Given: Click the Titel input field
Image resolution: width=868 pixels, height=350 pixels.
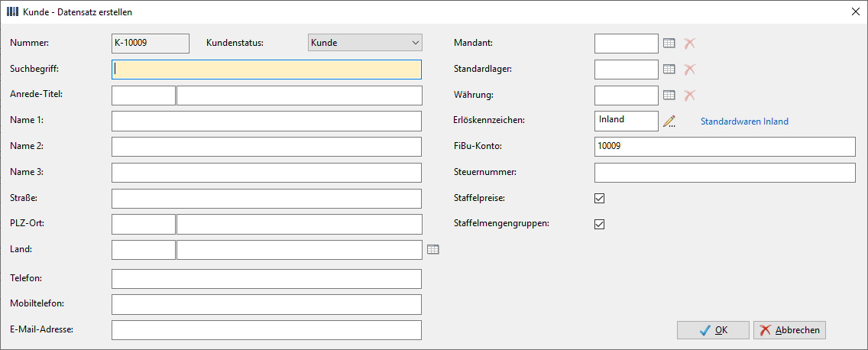Looking at the screenshot, I should [300, 96].
